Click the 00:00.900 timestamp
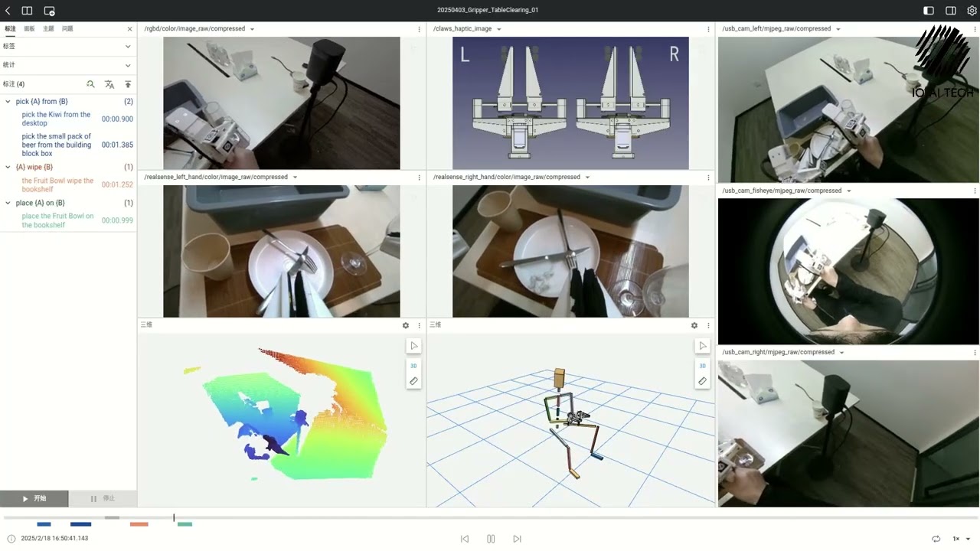Viewport: 980px width, 551px height. (117, 119)
